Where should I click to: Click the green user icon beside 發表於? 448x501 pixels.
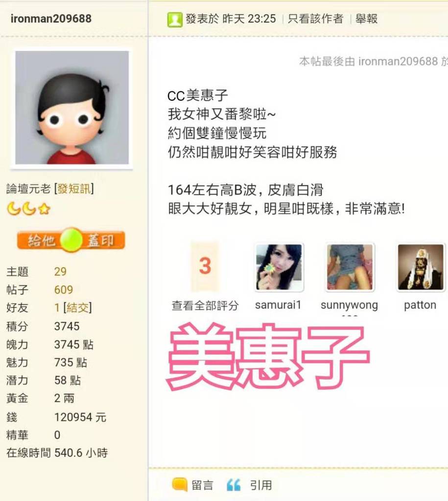175,20
